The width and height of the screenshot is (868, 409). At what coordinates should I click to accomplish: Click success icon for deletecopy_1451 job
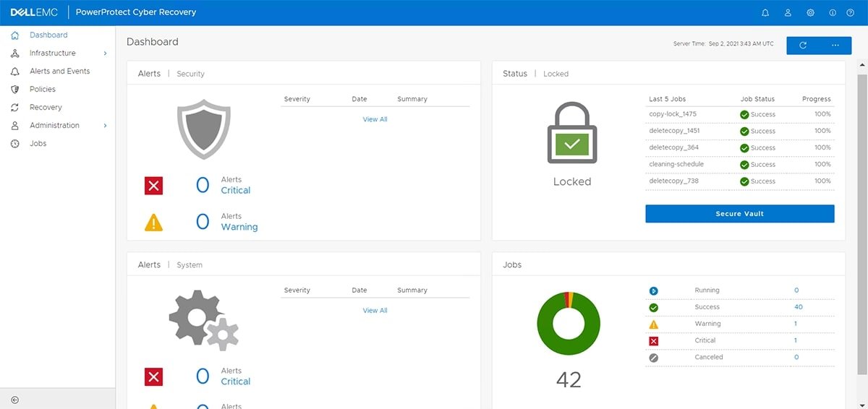point(744,132)
